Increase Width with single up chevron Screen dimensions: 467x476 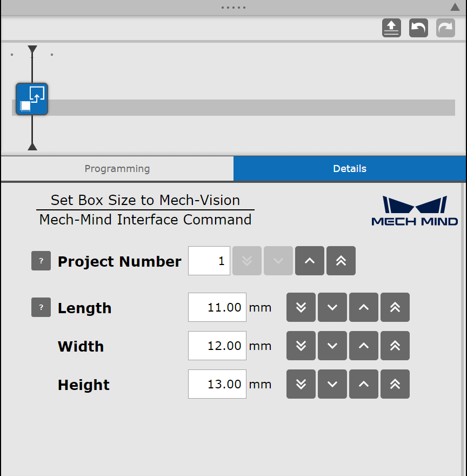pos(364,346)
